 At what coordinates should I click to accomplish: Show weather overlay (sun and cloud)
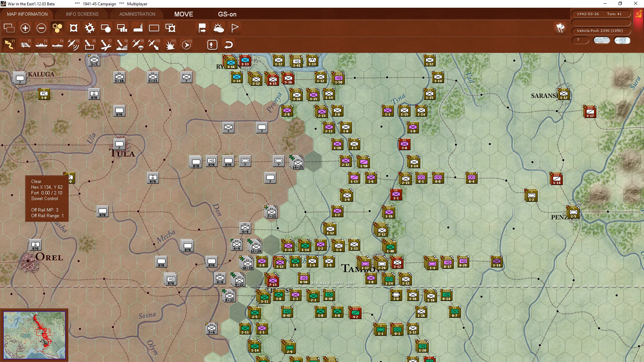pos(218,28)
